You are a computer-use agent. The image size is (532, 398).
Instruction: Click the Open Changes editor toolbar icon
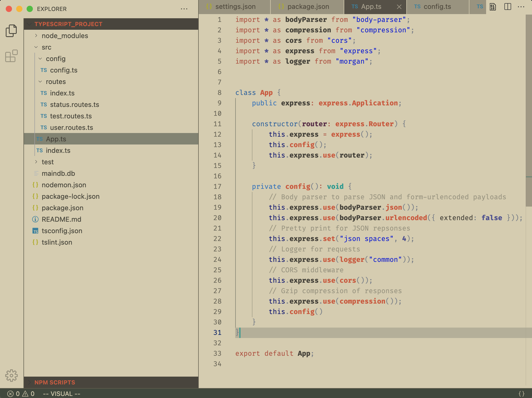tap(493, 7)
